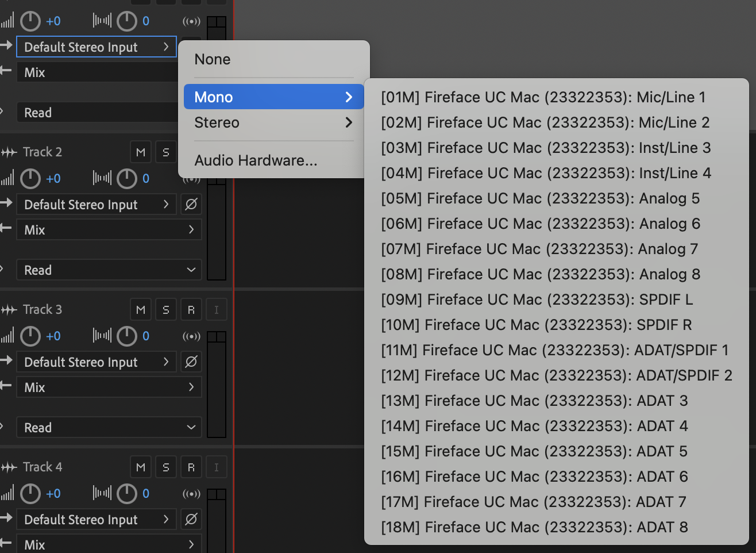The width and height of the screenshot is (756, 553).
Task: Select None as the track input
Action: 213,59
